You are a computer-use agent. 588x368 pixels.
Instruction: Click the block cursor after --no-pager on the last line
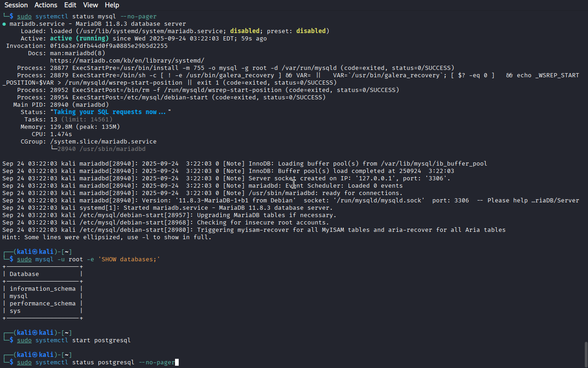(x=177, y=362)
